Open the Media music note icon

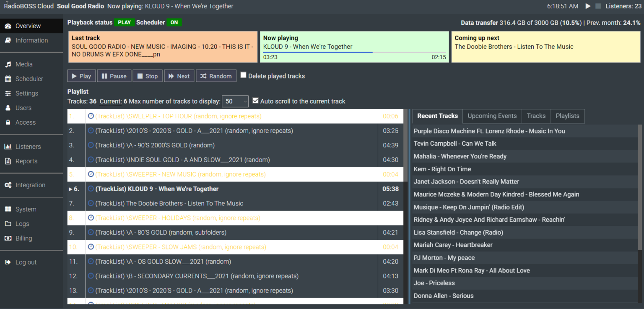pos(8,64)
